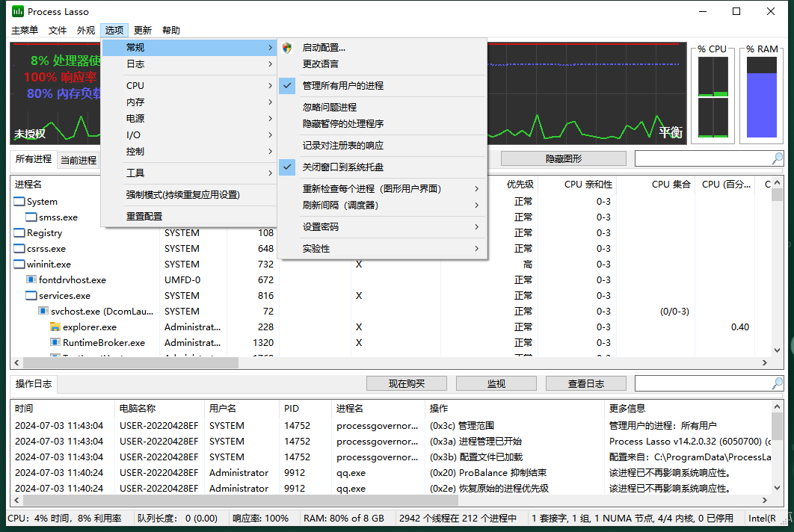Image resolution: width=794 pixels, height=532 pixels.
Task: Toggle 记录对注册表的响应 option
Action: pyautogui.click(x=382, y=145)
